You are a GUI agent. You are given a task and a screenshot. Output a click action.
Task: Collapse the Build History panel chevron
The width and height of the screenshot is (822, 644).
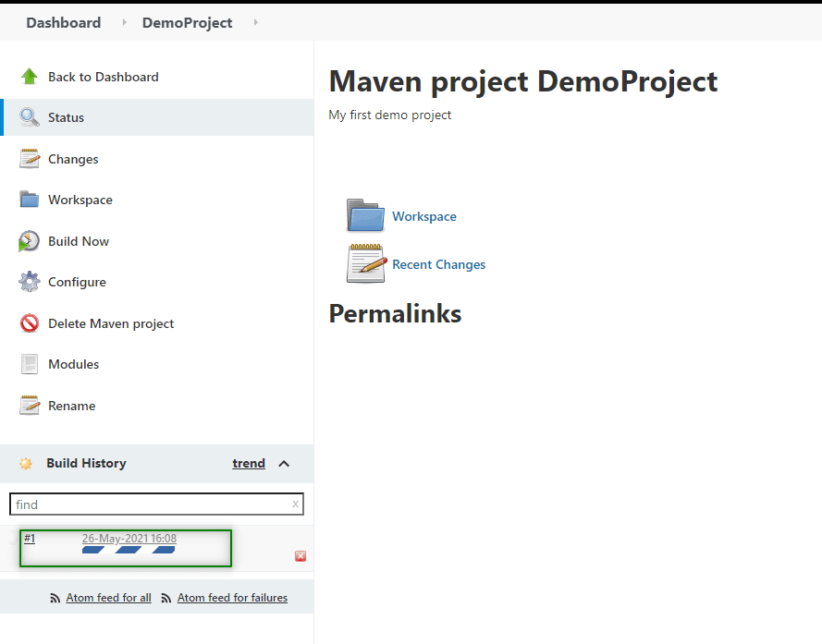[x=285, y=464]
